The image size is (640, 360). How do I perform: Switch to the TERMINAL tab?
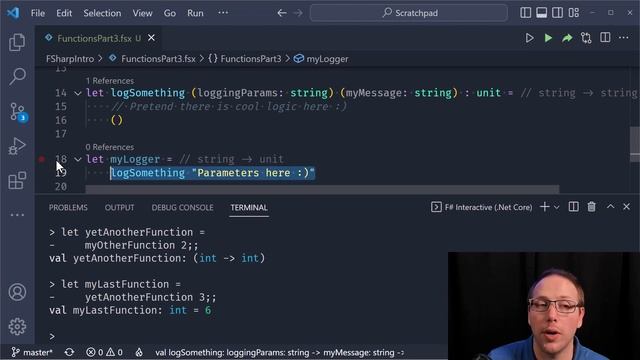tap(249, 208)
